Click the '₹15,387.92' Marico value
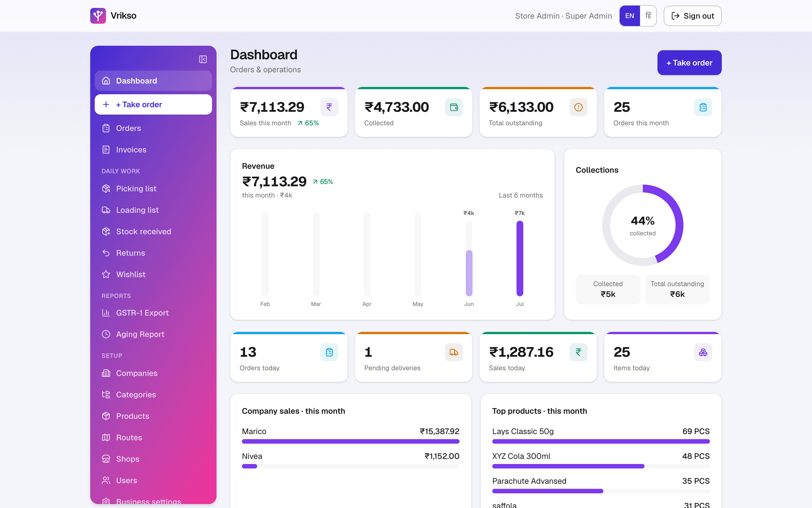The height and width of the screenshot is (508, 812). coord(440,431)
